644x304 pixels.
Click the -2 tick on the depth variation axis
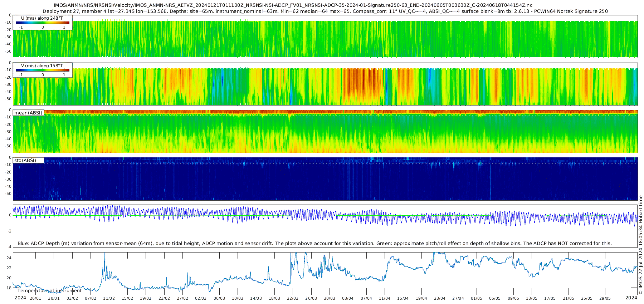coord(10,231)
